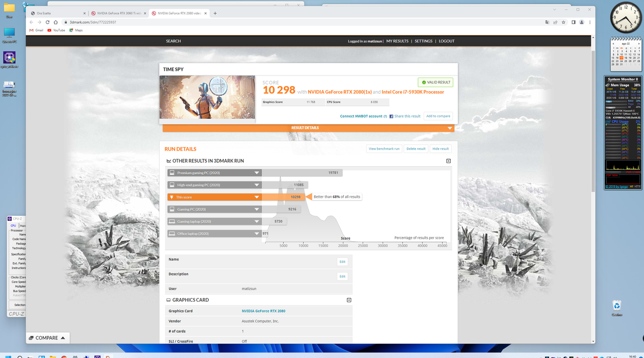Click the System Monitor II gadget title
This screenshot has width=644, height=358.
pyautogui.click(x=623, y=79)
